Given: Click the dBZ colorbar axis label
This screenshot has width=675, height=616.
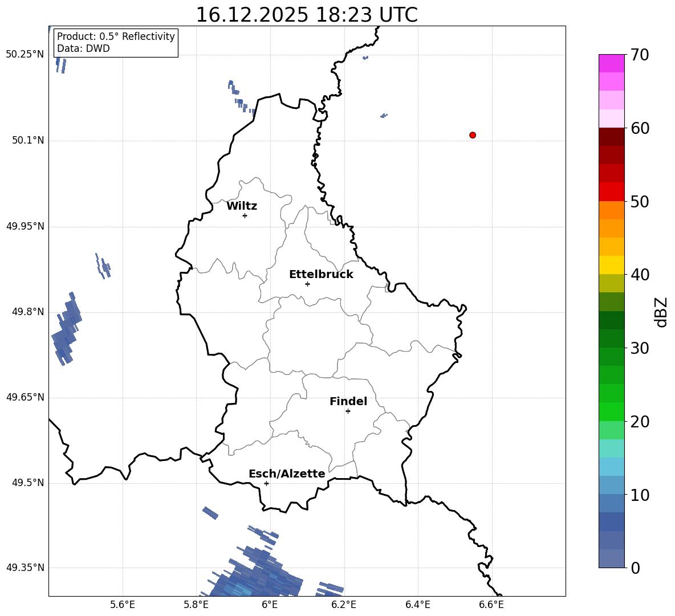Looking at the screenshot, I should tap(661, 312).
